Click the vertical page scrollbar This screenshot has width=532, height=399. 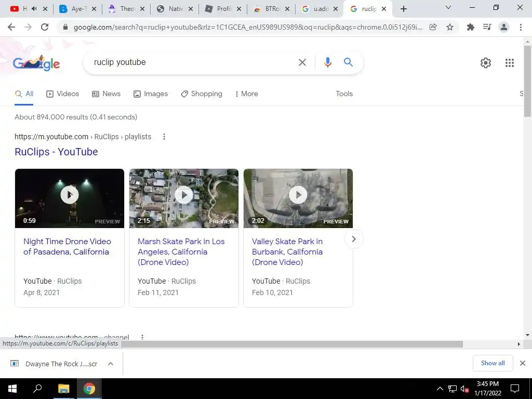click(x=527, y=82)
